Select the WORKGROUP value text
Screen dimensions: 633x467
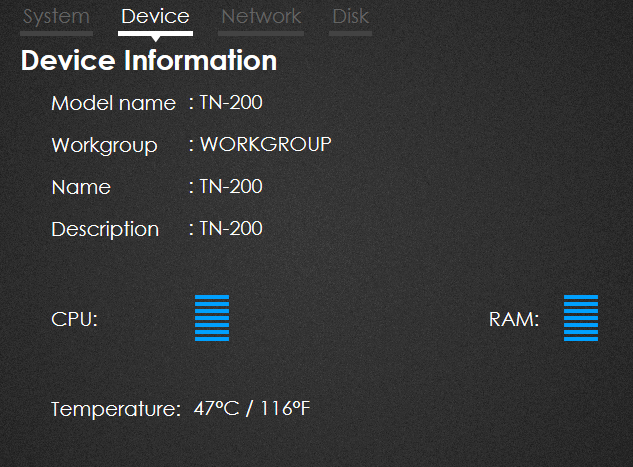click(x=265, y=145)
